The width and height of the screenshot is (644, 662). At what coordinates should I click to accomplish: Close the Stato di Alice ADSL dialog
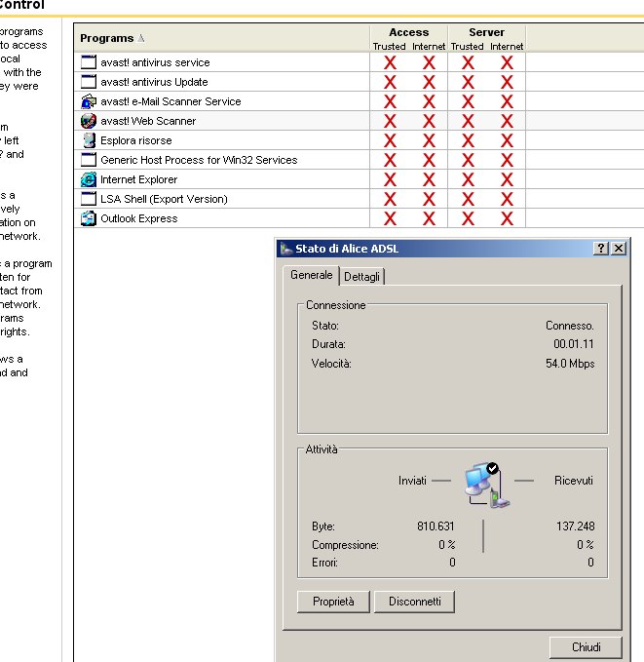click(x=619, y=249)
